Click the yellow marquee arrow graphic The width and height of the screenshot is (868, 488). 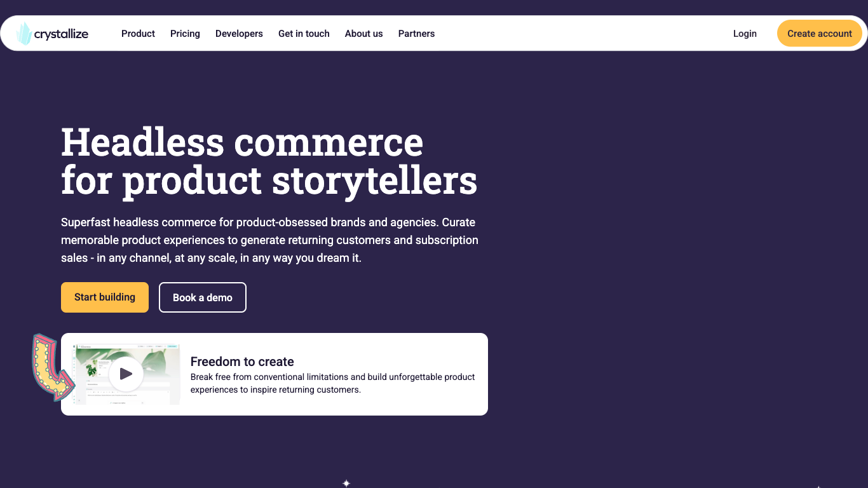[x=52, y=367]
